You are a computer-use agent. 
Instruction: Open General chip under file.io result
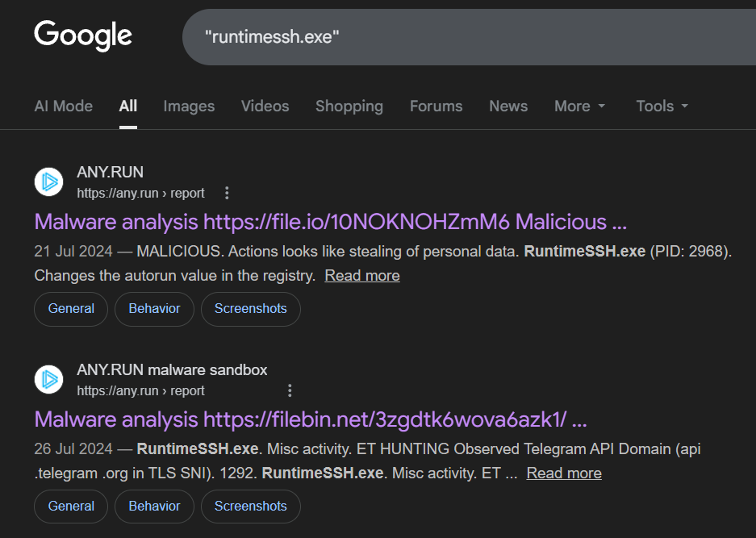click(x=71, y=309)
